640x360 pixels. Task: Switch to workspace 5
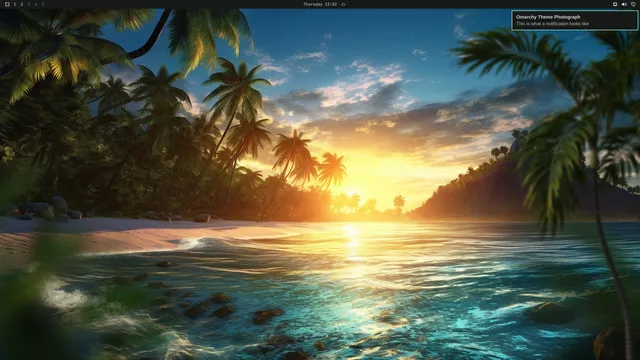42,4
